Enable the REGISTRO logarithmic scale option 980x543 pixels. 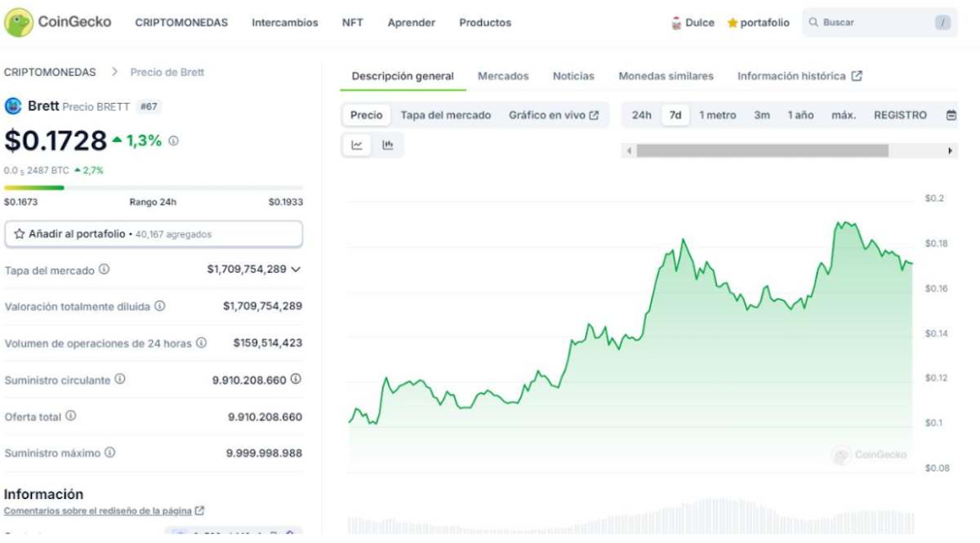pos(901,115)
